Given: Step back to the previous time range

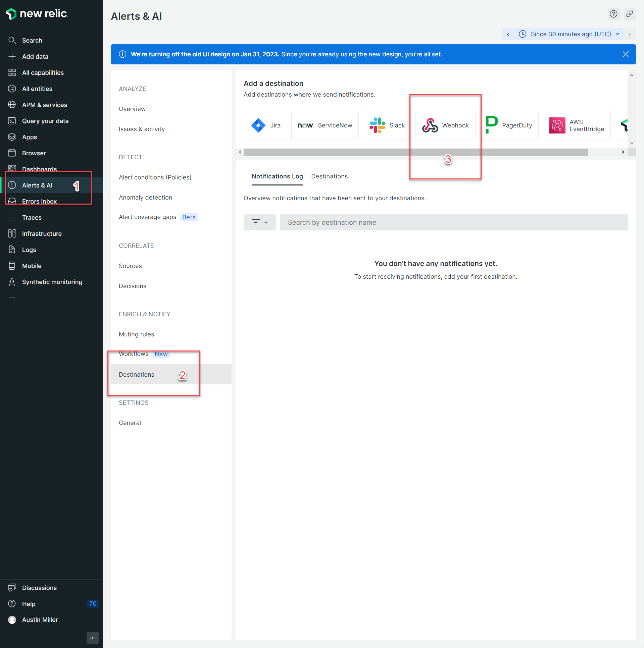Looking at the screenshot, I should 508,34.
